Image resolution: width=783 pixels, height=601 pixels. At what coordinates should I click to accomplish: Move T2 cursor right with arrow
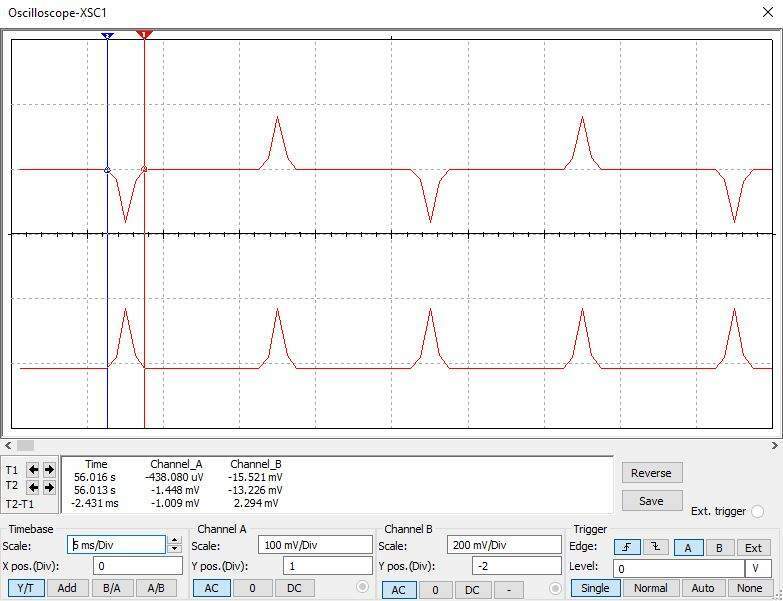tap(49, 487)
